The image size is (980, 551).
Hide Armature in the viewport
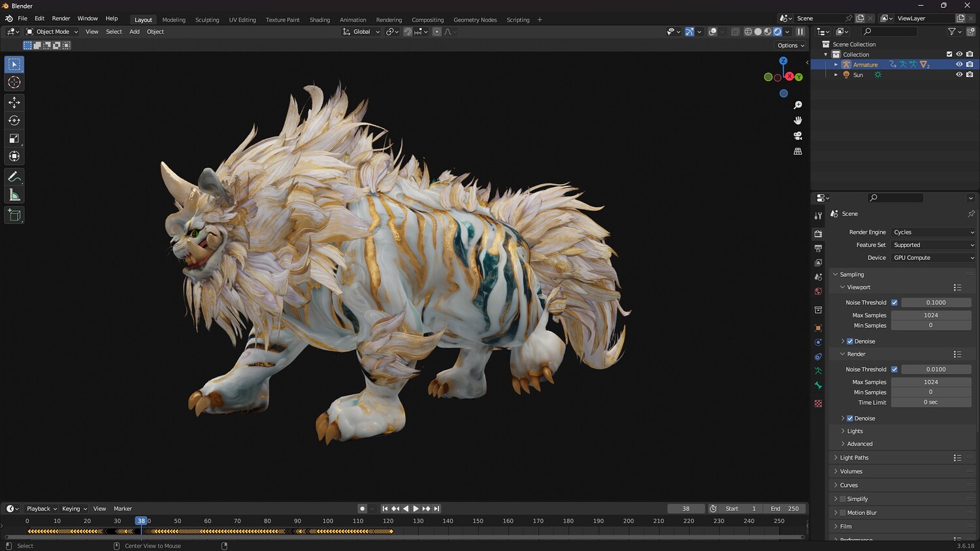coord(959,65)
